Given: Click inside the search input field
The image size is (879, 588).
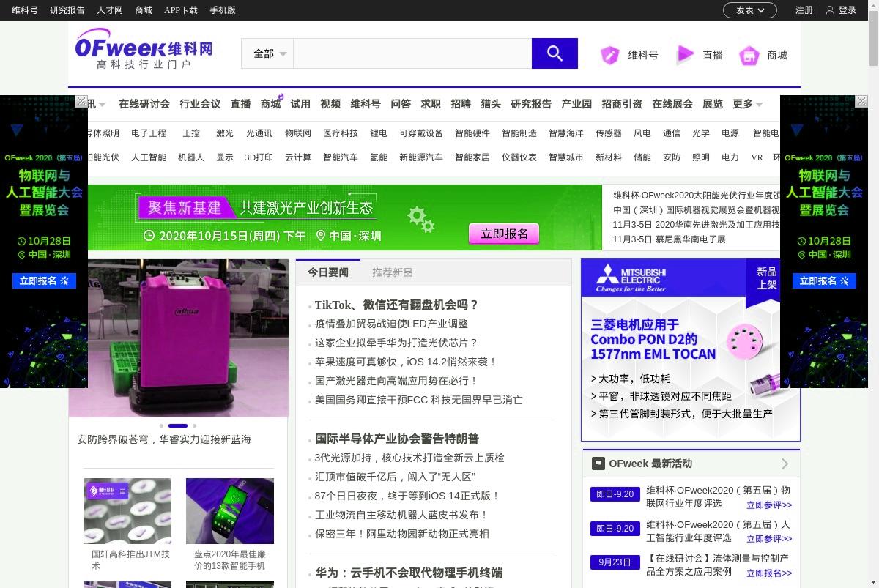Looking at the screenshot, I should tap(412, 53).
